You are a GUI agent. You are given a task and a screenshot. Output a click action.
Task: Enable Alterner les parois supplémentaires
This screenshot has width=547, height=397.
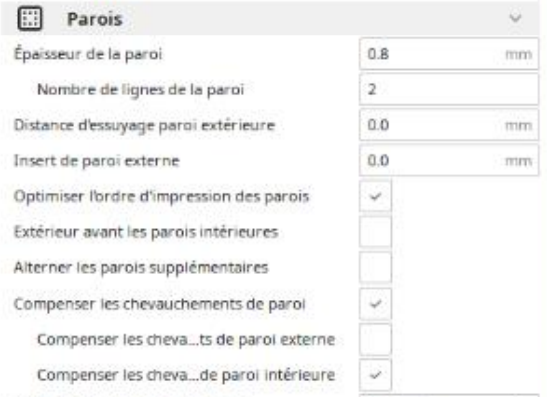[375, 268]
